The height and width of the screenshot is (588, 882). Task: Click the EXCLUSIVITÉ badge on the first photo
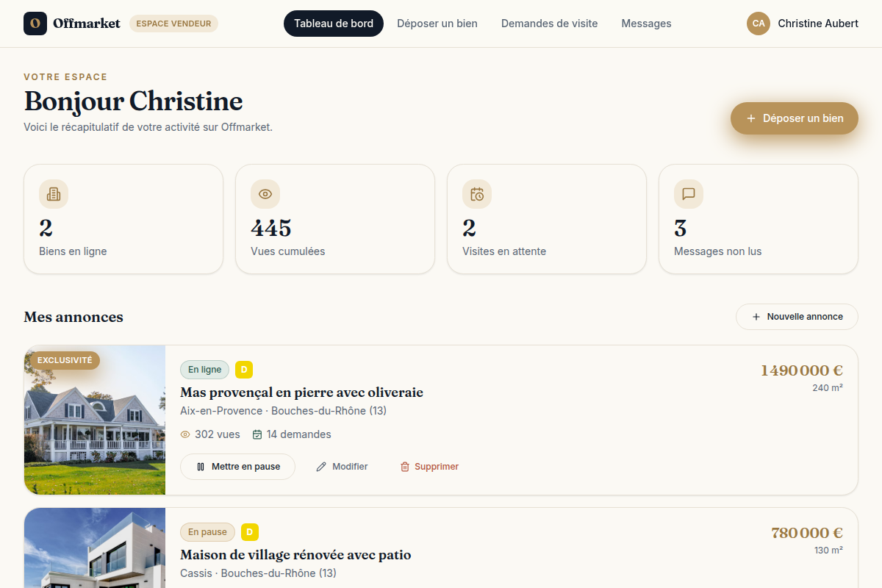(x=65, y=360)
